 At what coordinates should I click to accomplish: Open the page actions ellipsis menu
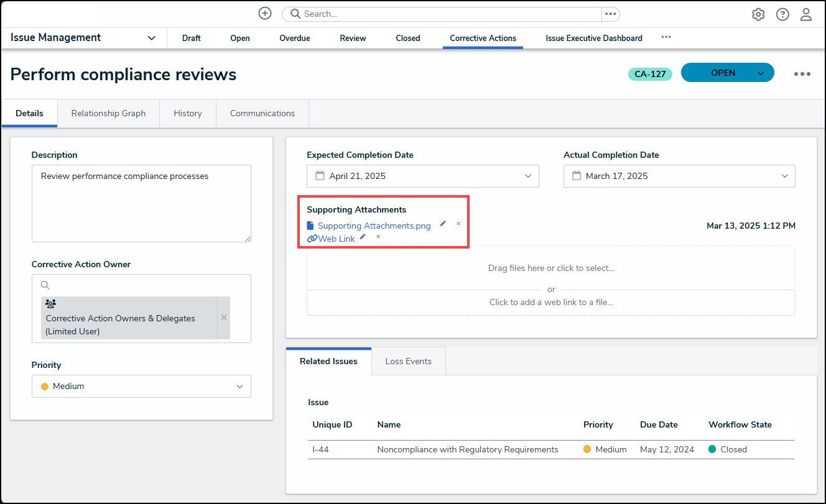coord(802,74)
